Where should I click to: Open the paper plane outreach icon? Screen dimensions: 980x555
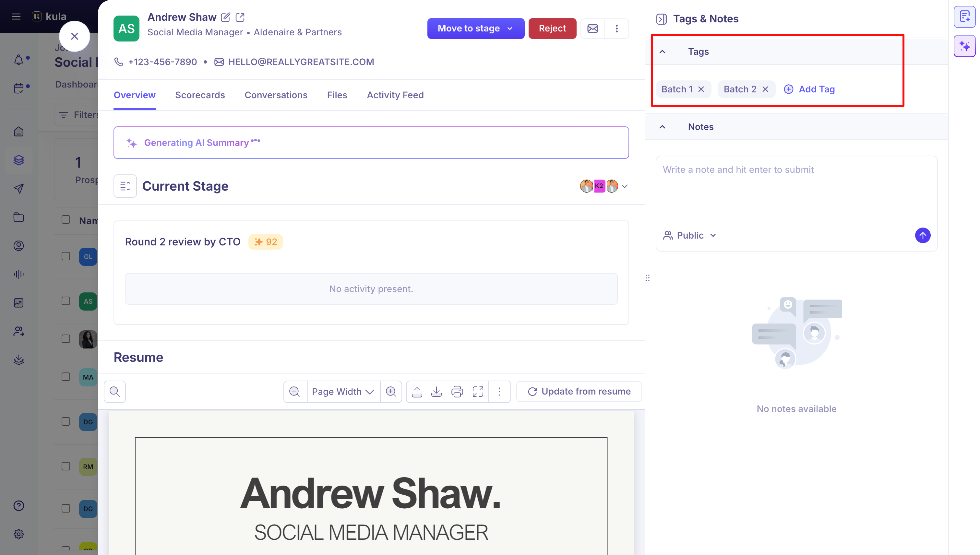point(19,189)
